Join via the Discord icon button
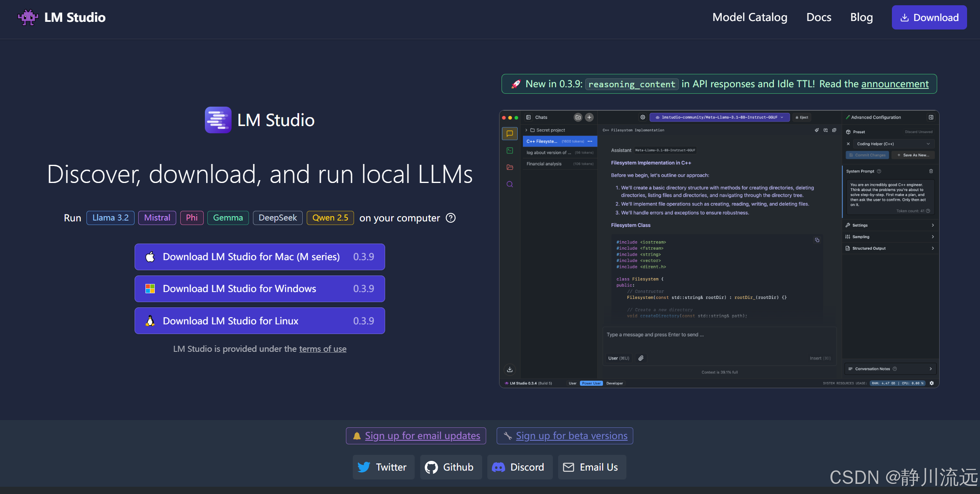Viewport: 980px width, 494px height. pos(519,467)
